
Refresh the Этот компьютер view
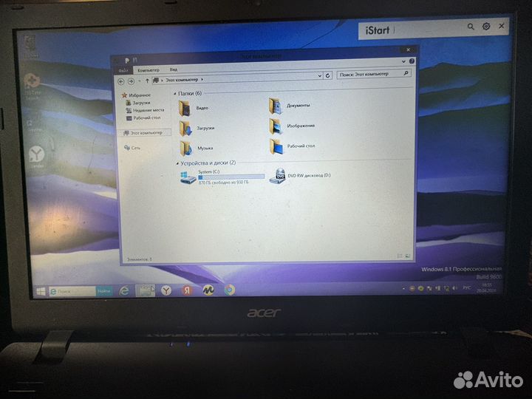(327, 75)
